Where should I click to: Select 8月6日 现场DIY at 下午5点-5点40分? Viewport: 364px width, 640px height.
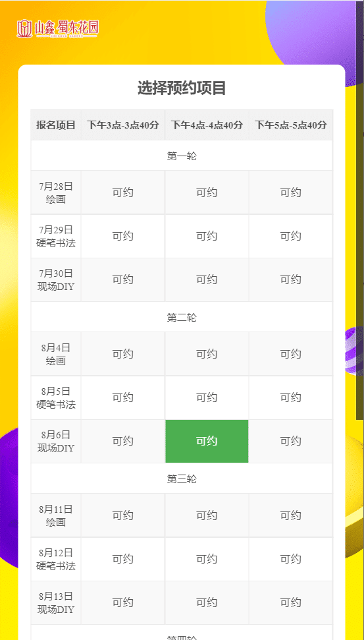point(291,441)
